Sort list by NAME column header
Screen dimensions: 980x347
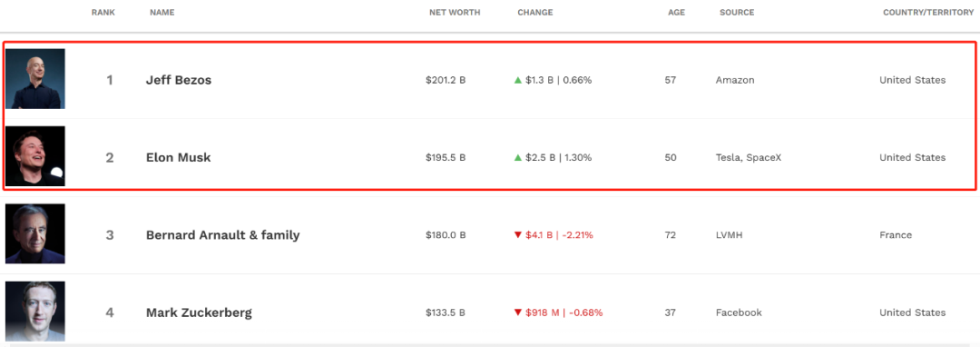pyautogui.click(x=162, y=13)
